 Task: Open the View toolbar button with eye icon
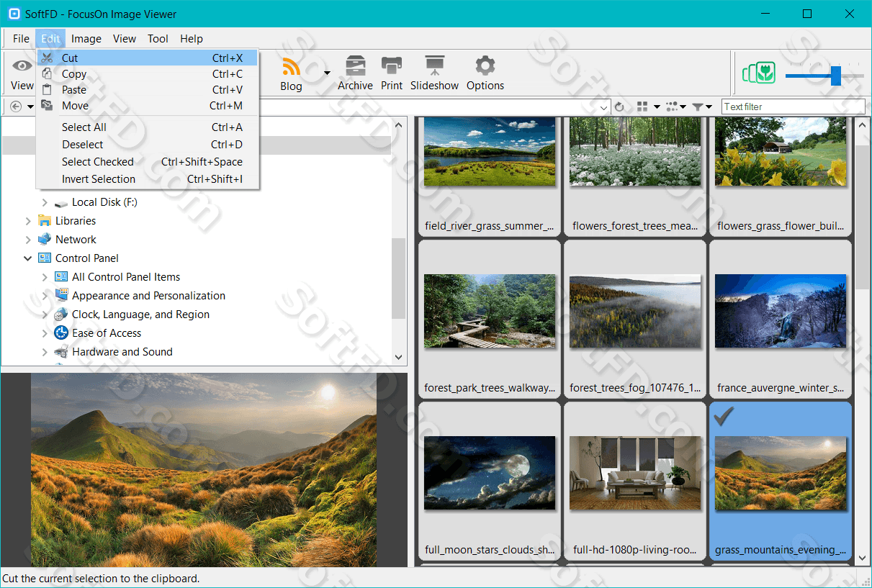click(22, 73)
